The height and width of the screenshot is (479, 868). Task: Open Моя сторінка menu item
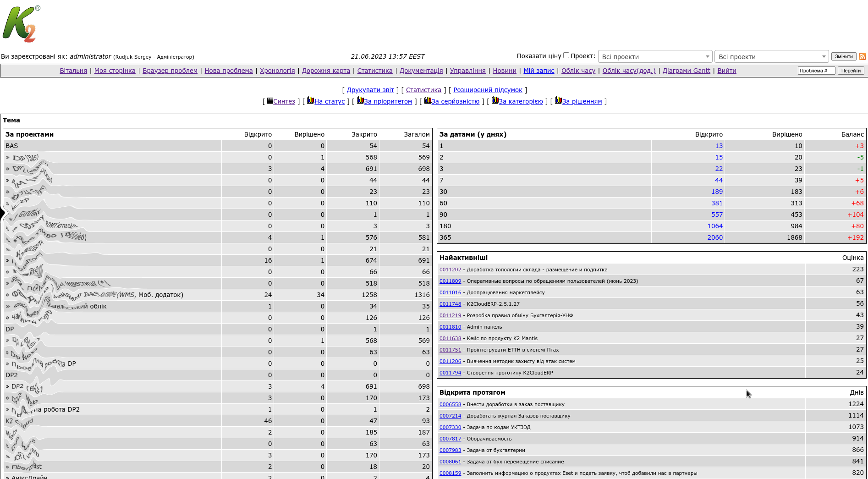click(115, 71)
